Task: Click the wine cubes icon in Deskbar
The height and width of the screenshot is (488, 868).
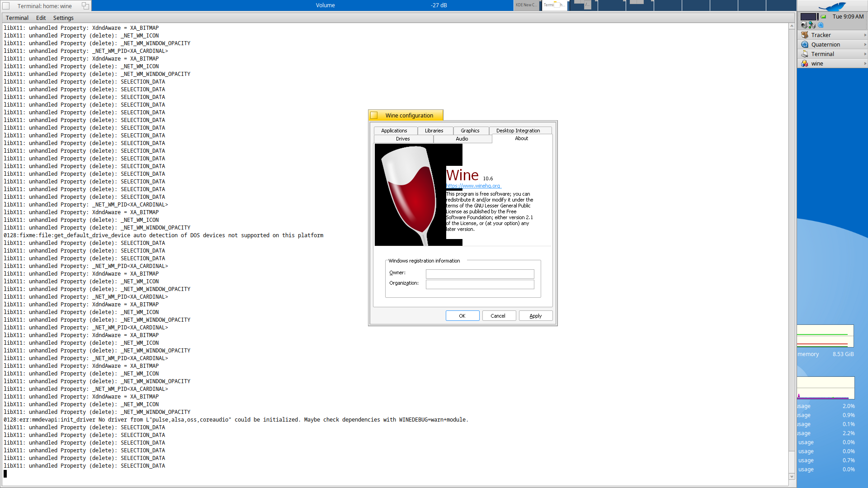Action: pos(805,64)
